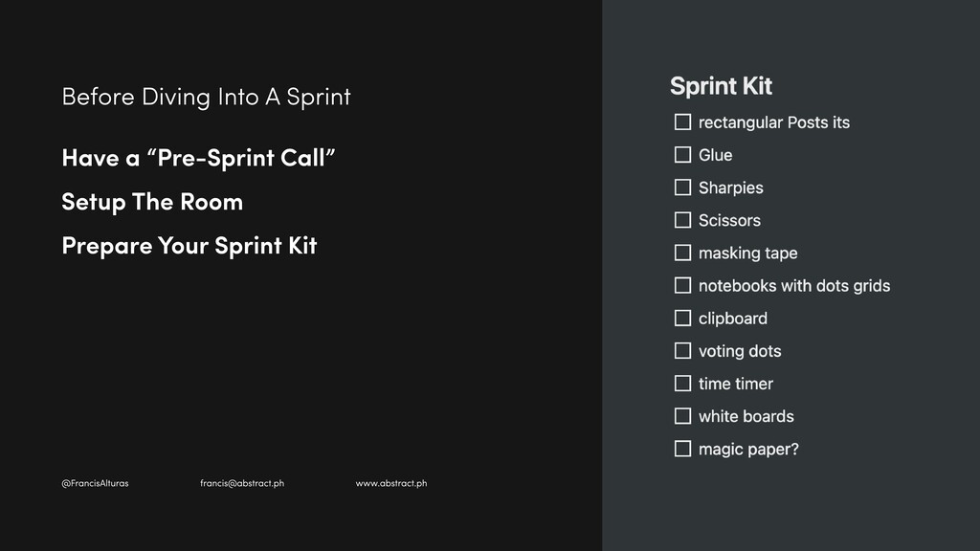Image resolution: width=980 pixels, height=551 pixels.
Task: Click the Prepare Your Sprint Kit line
Action: (x=189, y=246)
